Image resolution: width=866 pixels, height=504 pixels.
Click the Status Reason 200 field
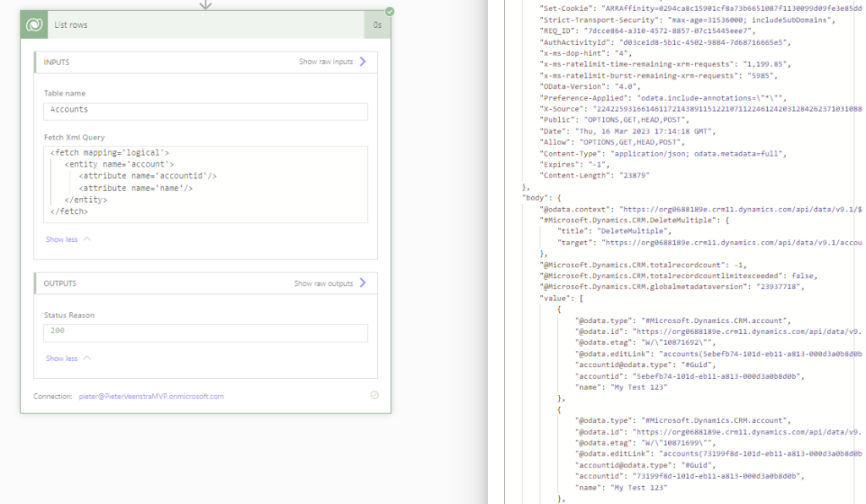click(206, 332)
